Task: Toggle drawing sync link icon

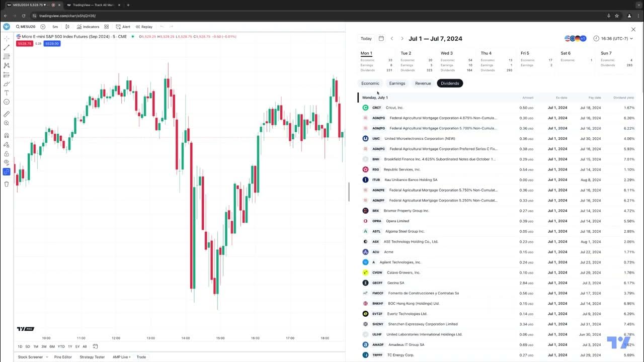Action: pos(7,171)
